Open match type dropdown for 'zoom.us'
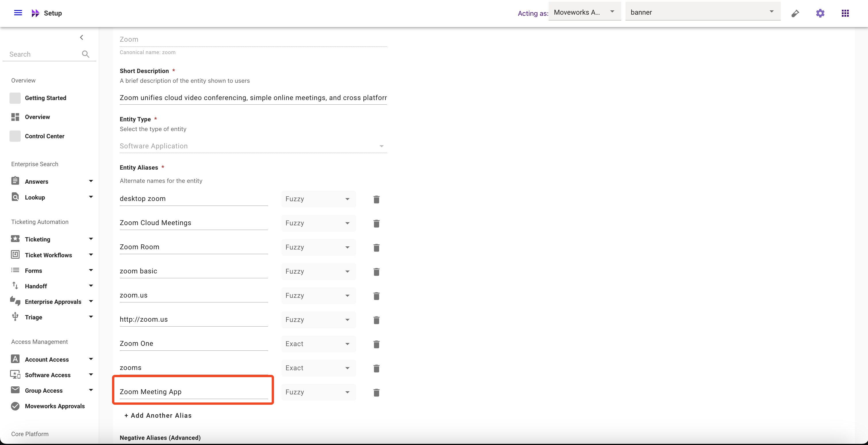This screenshot has height=445, width=868. click(x=318, y=296)
